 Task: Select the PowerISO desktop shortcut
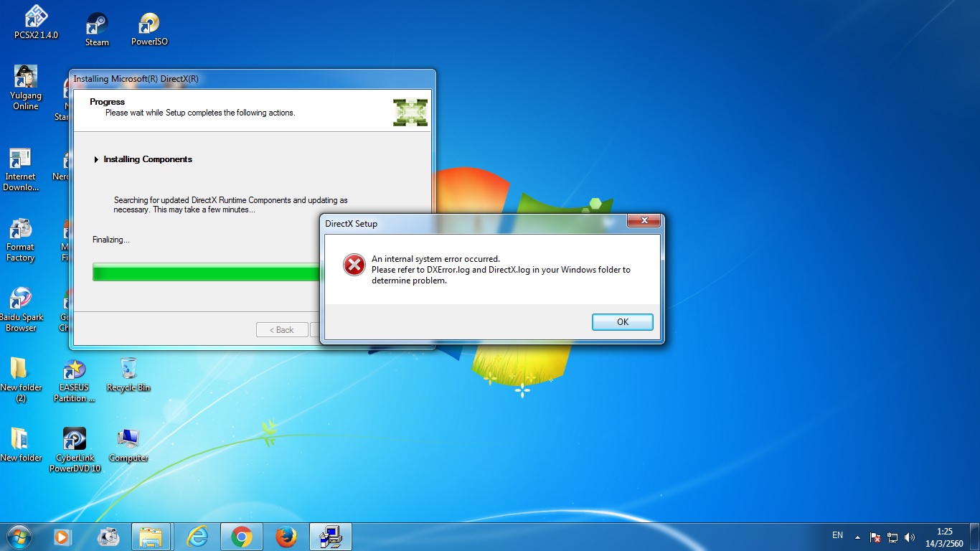(149, 29)
